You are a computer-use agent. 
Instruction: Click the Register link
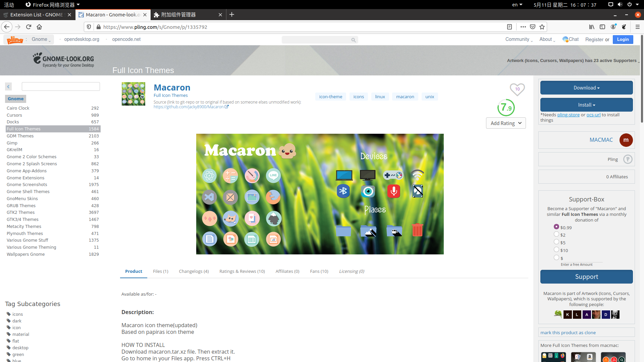click(x=594, y=40)
